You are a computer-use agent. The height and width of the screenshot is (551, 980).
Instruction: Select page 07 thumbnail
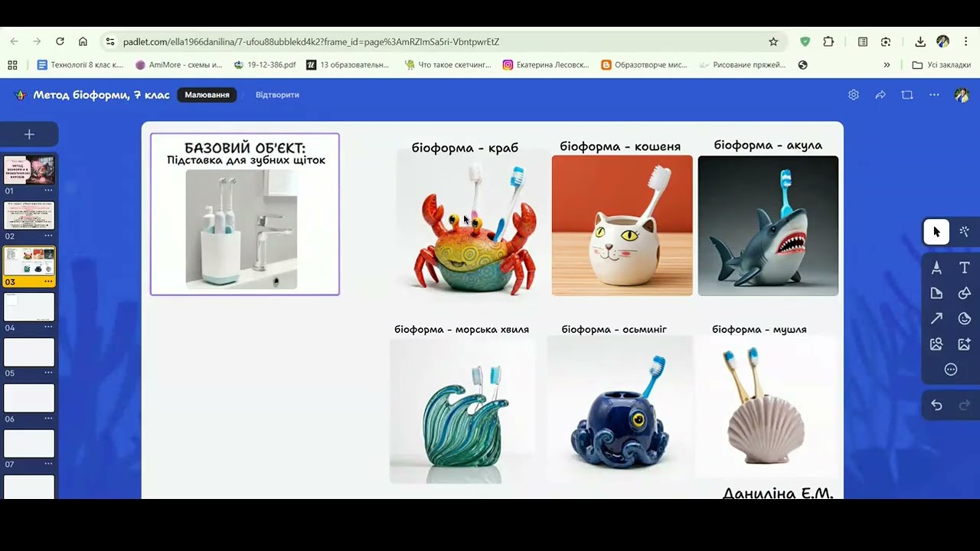point(29,444)
